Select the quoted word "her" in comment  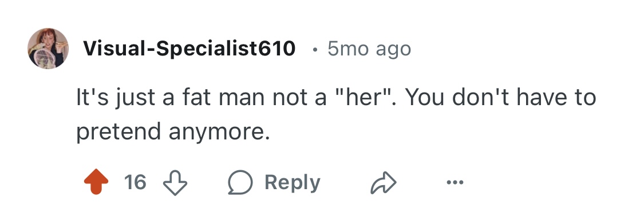pos(360,98)
